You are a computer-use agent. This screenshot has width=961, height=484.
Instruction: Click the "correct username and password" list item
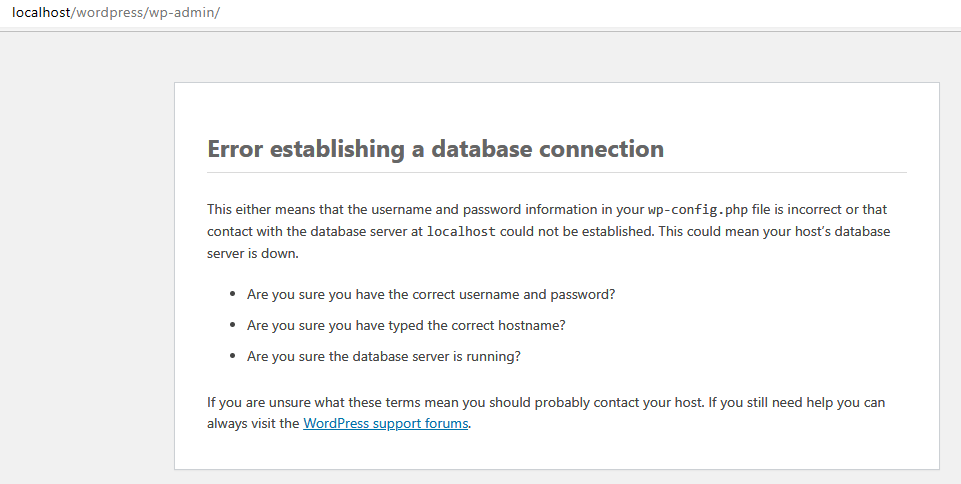pyautogui.click(x=431, y=295)
